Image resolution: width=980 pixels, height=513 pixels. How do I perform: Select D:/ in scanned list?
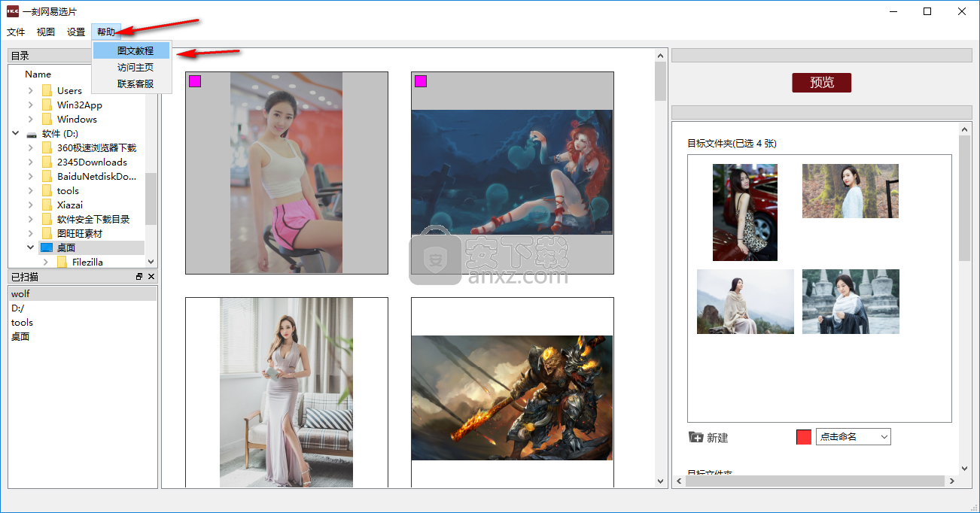(x=83, y=308)
